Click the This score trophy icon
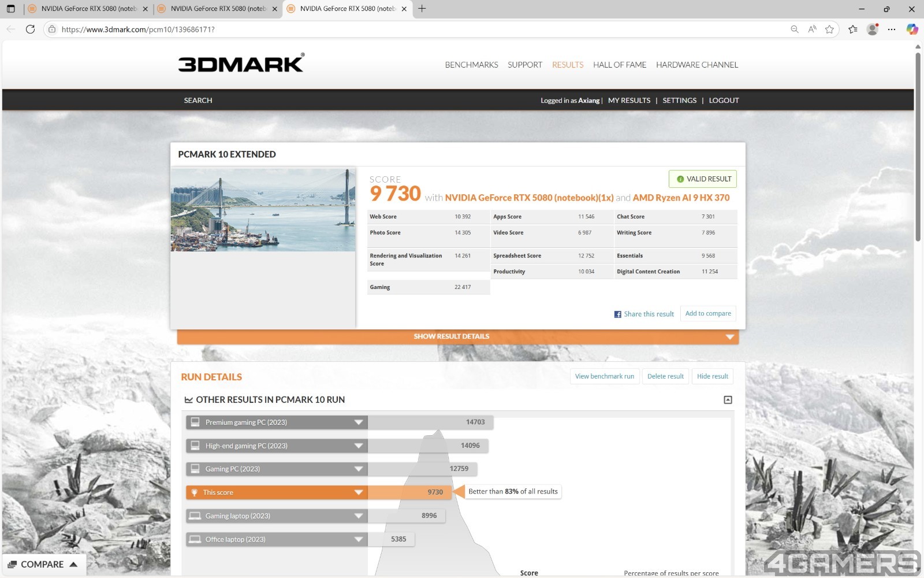This screenshot has height=578, width=924. tap(195, 492)
